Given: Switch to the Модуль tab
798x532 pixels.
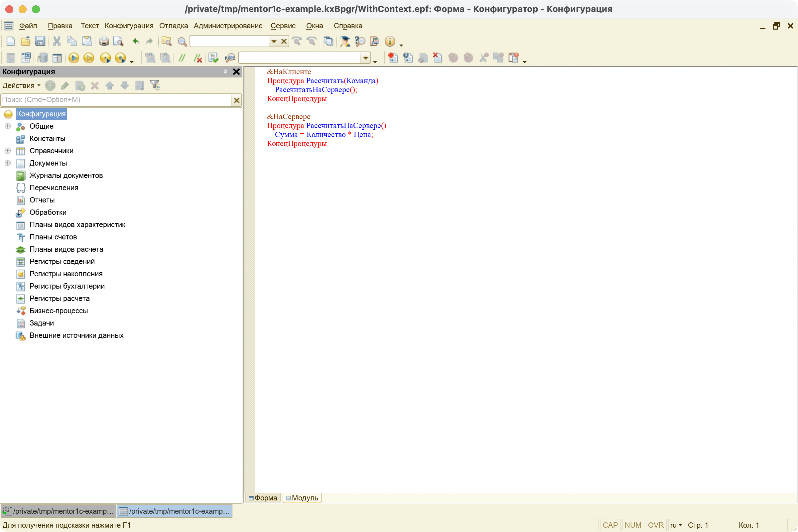Looking at the screenshot, I should (302, 498).
